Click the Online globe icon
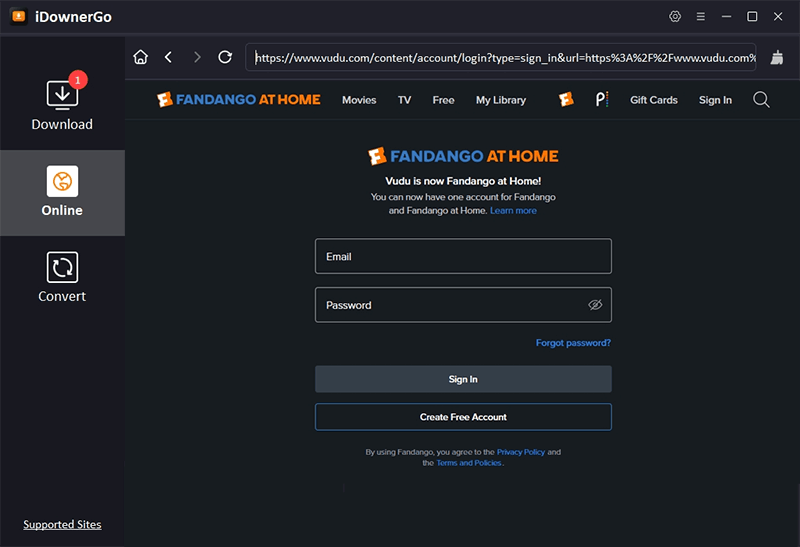The width and height of the screenshot is (800, 547). (62, 181)
